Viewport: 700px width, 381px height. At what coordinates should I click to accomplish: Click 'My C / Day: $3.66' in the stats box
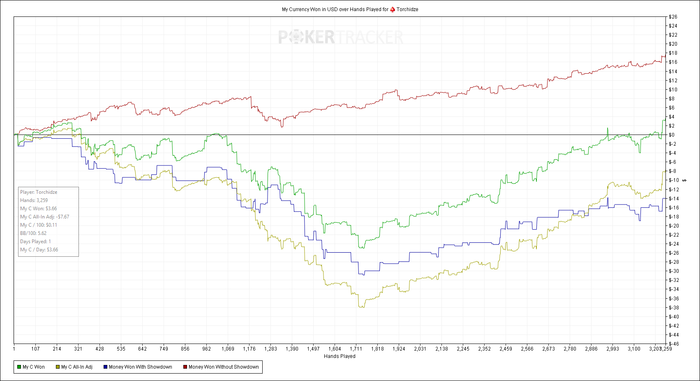point(39,250)
